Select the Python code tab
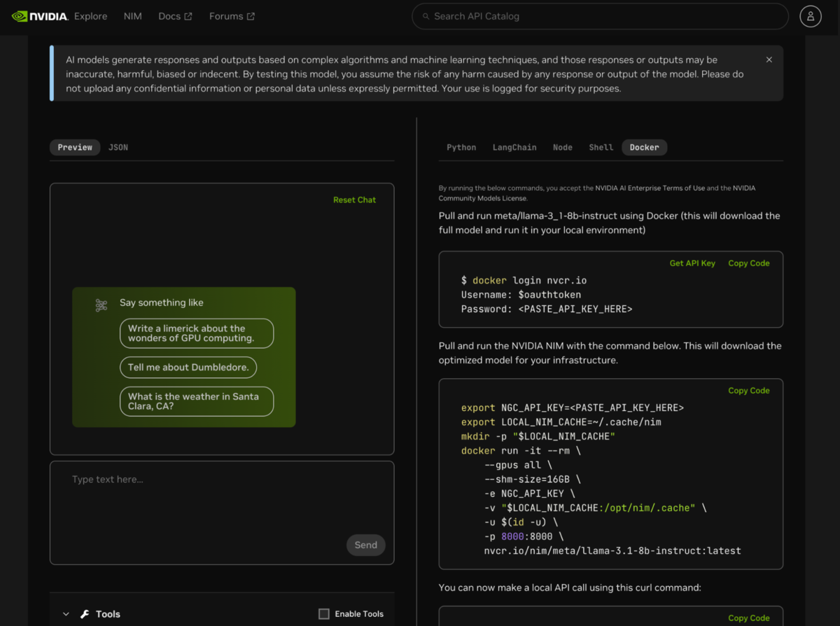Screen dimensions: 840x626 point(461,147)
